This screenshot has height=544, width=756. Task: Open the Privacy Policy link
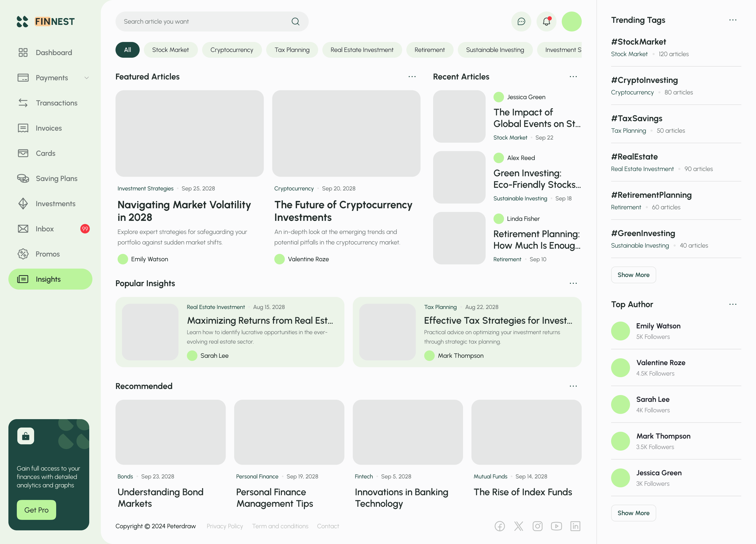point(225,526)
